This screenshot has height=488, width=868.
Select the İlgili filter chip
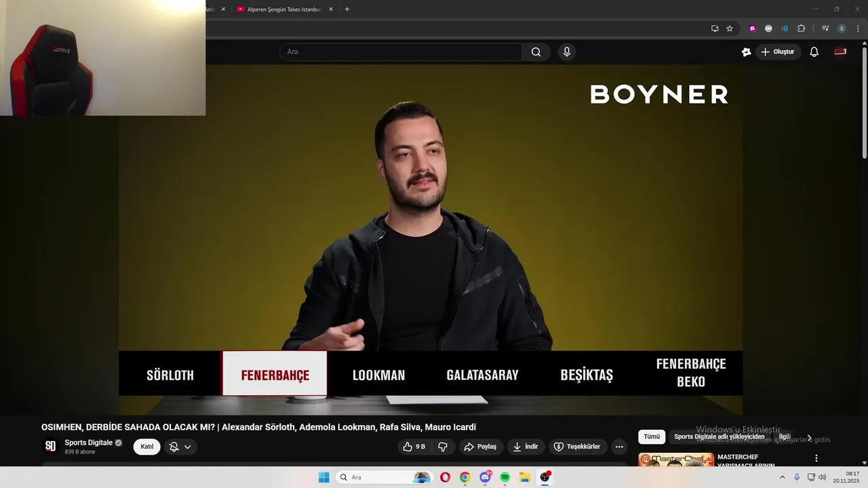(785, 437)
